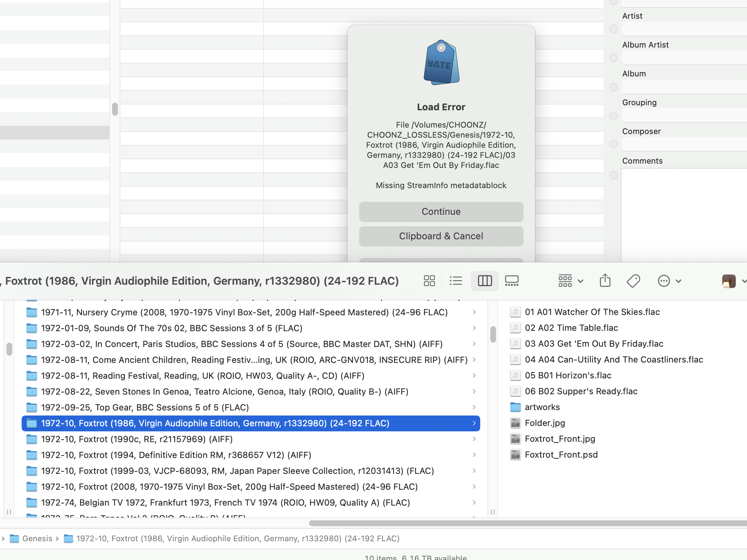Click Clipboard & Cancel button
The width and height of the screenshot is (747, 560).
tap(441, 236)
